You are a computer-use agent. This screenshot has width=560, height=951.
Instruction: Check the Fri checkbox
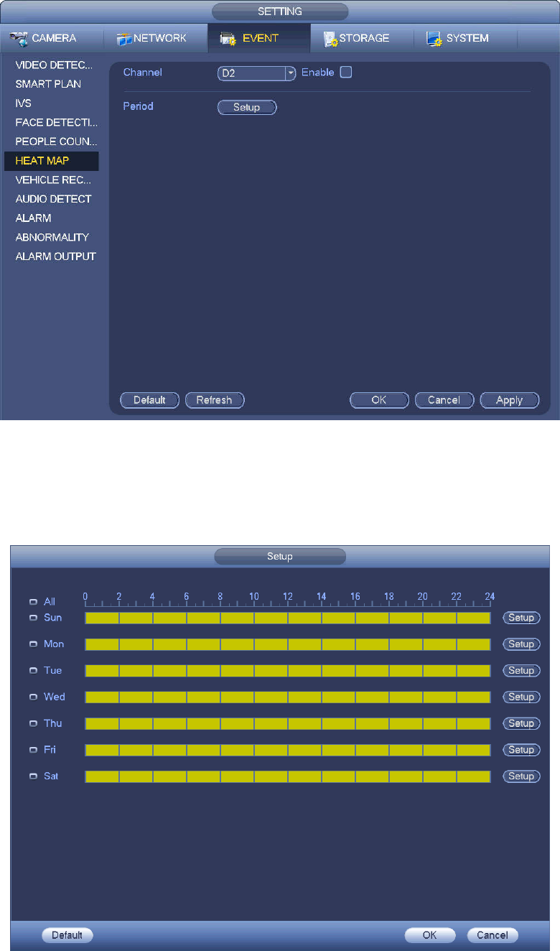click(x=34, y=750)
